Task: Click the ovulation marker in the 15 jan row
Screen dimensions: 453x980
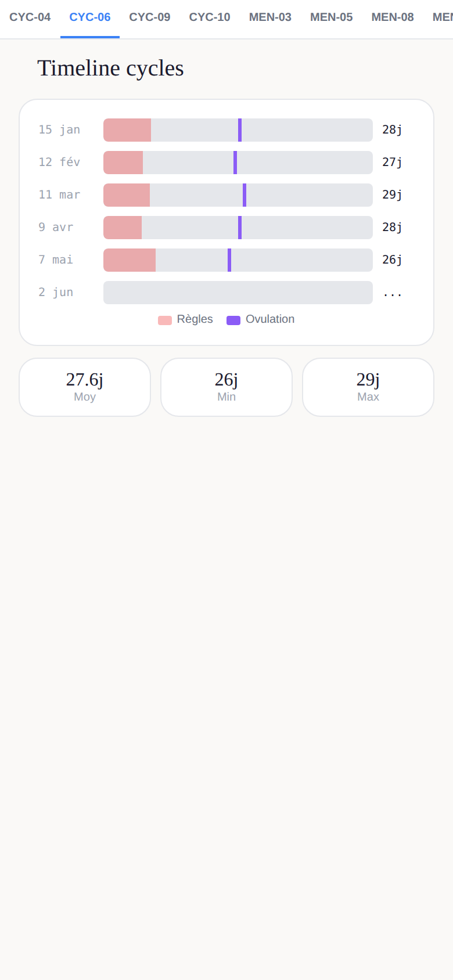Action: tap(240, 130)
